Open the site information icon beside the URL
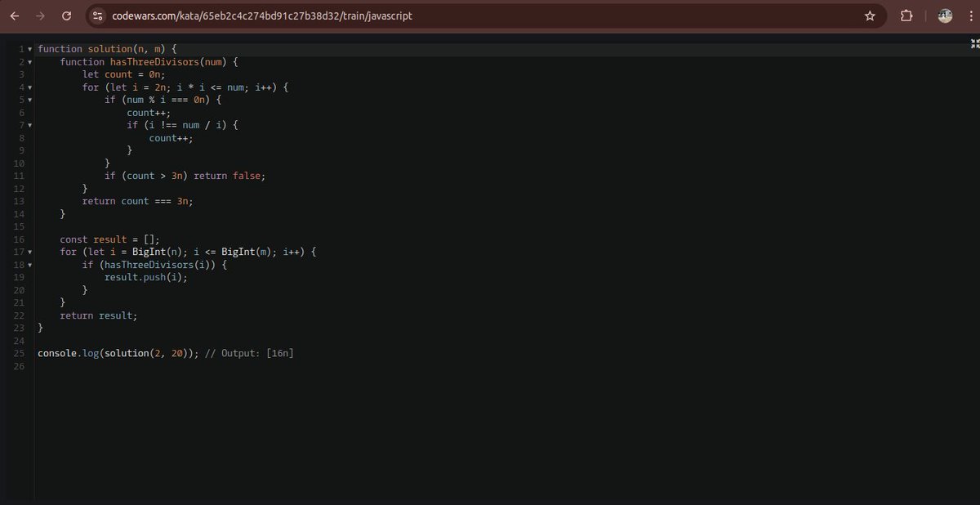 pos(97,16)
